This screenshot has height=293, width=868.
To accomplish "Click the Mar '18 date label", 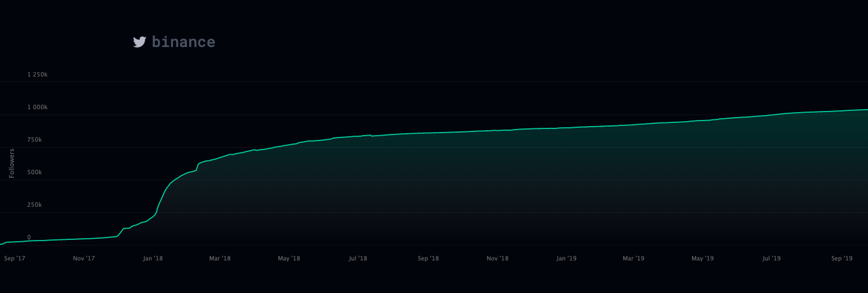I will [x=220, y=259].
